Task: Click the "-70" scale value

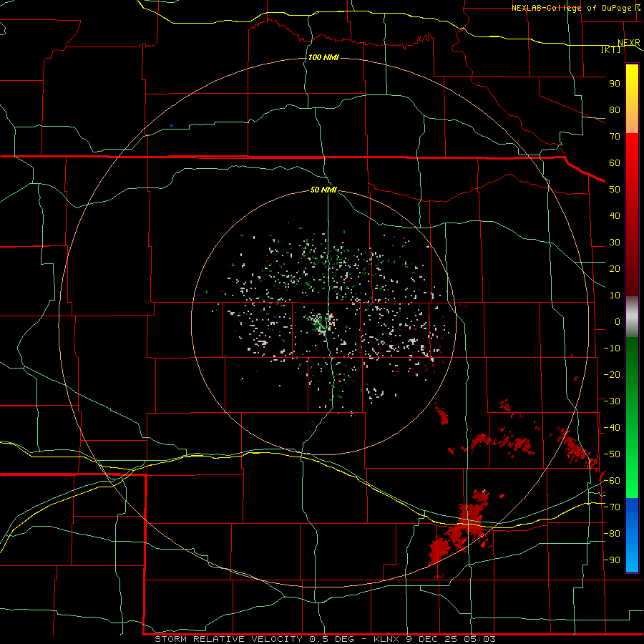Action: pyautogui.click(x=612, y=507)
